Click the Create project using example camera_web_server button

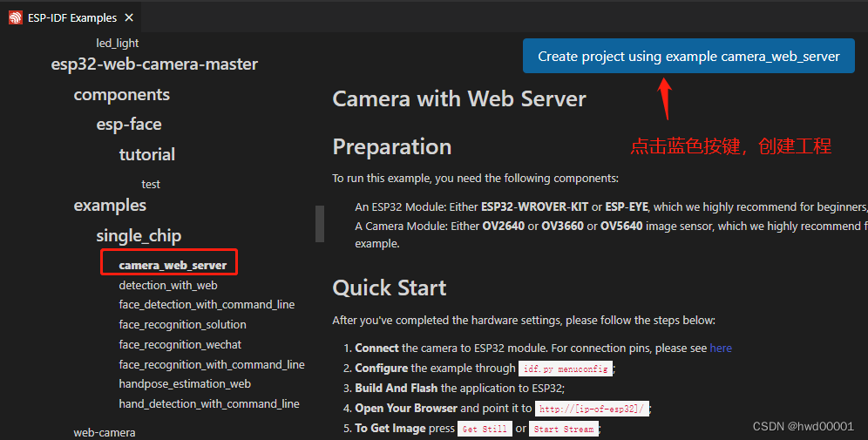click(x=688, y=56)
